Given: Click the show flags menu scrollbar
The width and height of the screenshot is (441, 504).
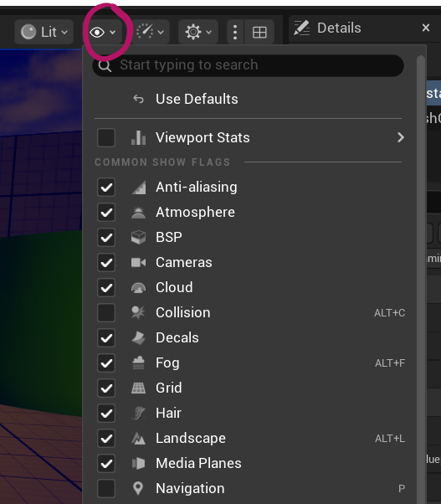Looking at the screenshot, I should tap(421, 280).
